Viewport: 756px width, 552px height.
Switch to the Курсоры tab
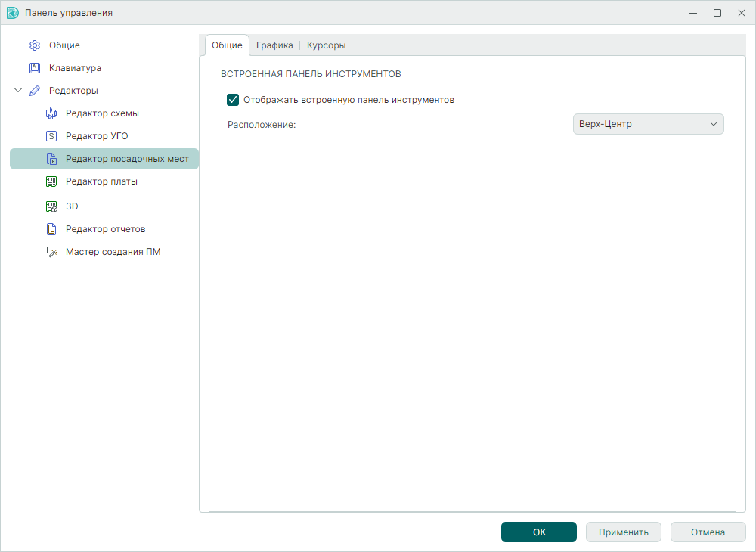326,45
